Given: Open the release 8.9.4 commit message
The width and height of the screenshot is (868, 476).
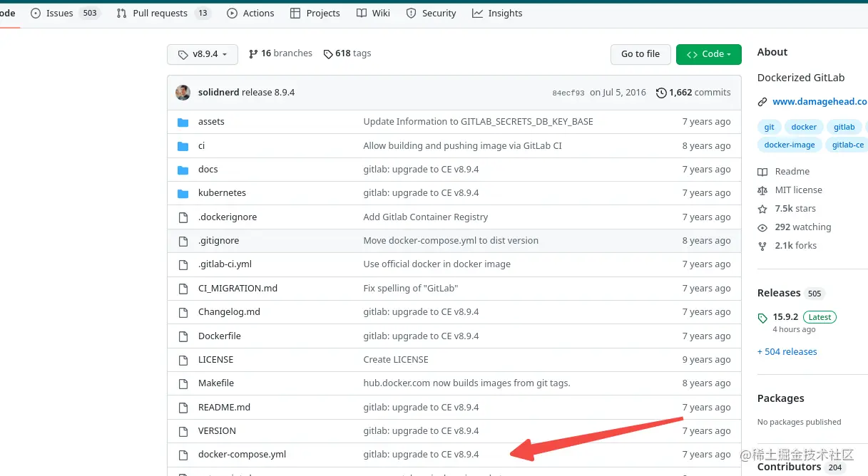Looking at the screenshot, I should pos(268,93).
